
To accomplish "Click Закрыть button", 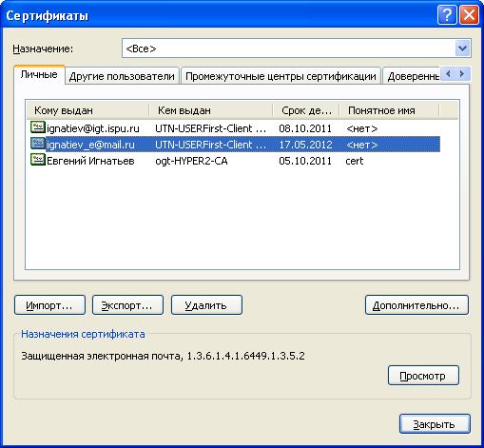I will (435, 423).
